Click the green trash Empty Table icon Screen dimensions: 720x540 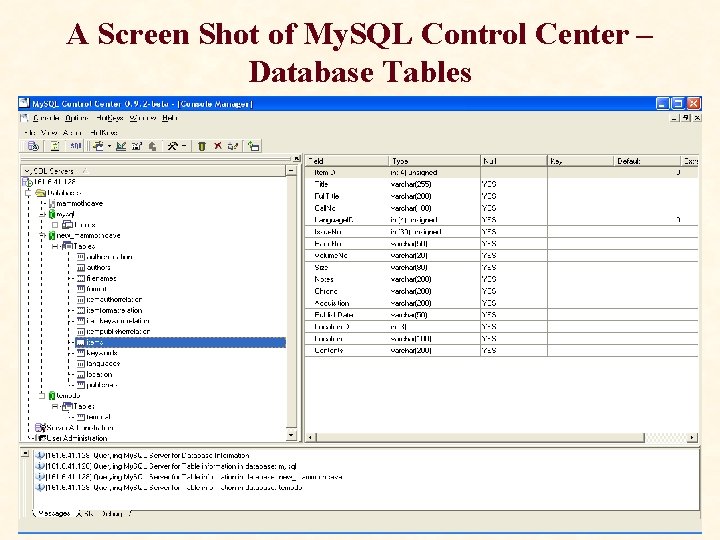pos(202,146)
